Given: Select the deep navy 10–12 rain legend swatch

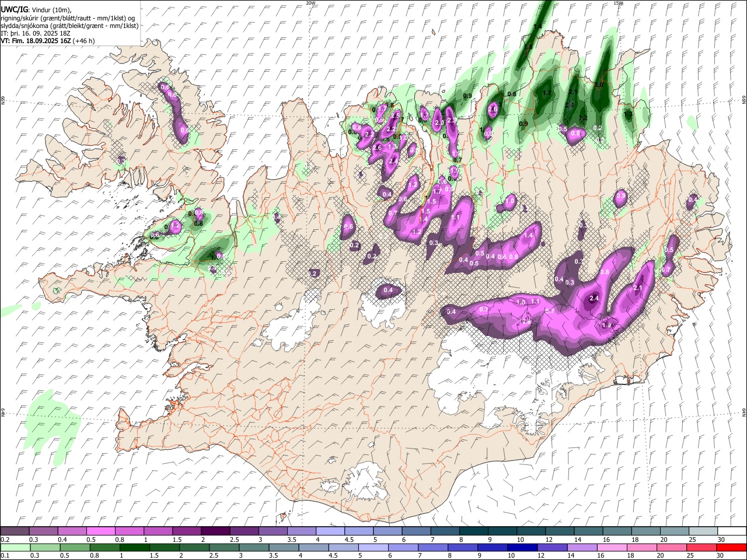Looking at the screenshot, I should pyautogui.click(x=522, y=547).
